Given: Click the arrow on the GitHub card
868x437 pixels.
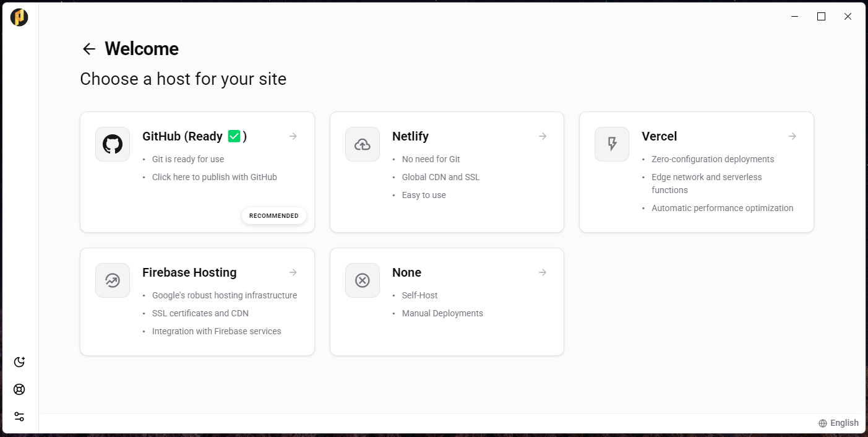Looking at the screenshot, I should coord(293,136).
